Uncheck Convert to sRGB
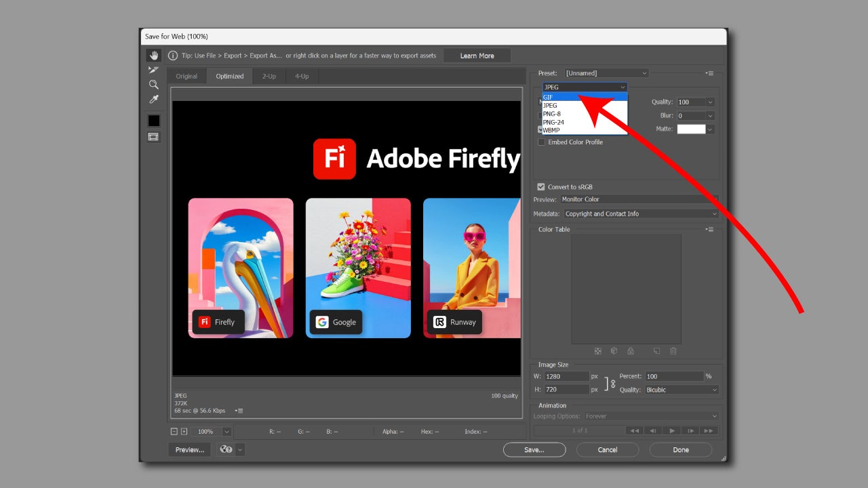The height and width of the screenshot is (488, 868). [x=541, y=187]
